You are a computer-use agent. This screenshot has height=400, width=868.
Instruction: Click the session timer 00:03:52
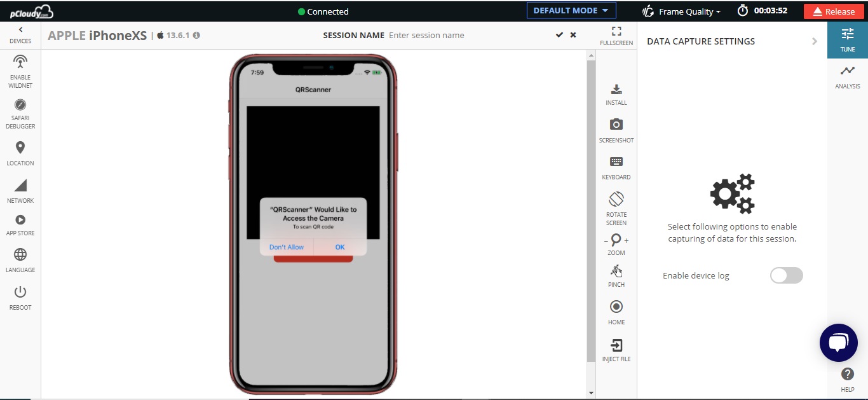click(763, 11)
